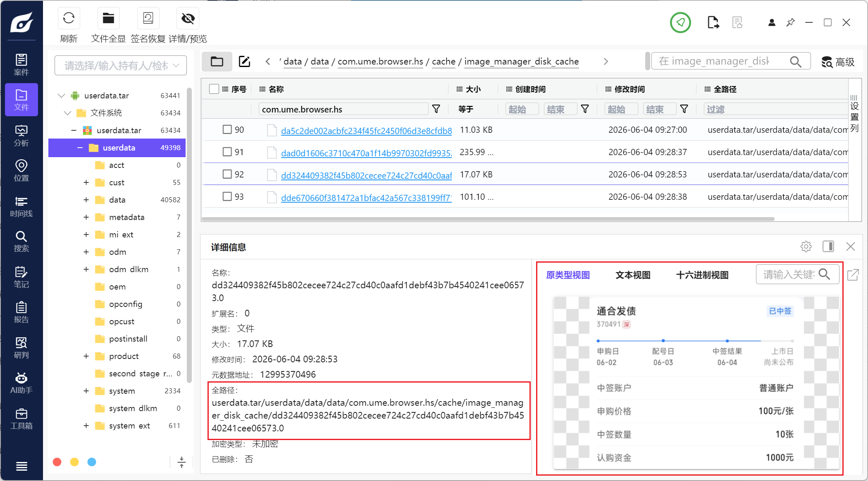
Task: Collapse the 文件系统 node
Action: pos(68,113)
